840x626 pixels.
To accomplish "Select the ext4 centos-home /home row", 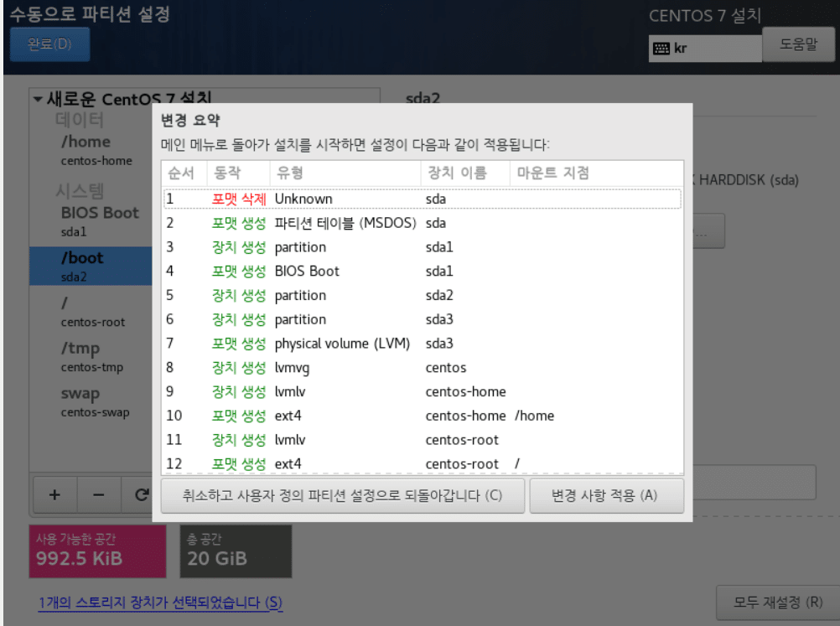I will (335, 415).
